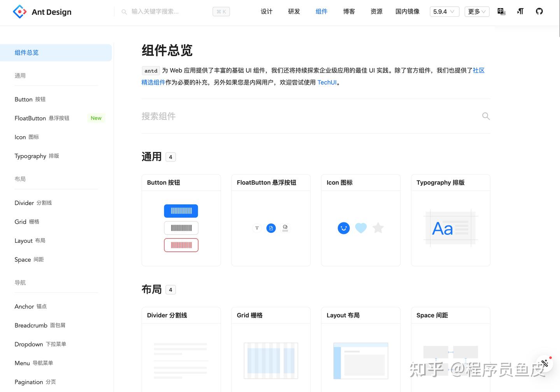Select the 组件 nav item
The height and width of the screenshot is (392, 560).
click(322, 12)
